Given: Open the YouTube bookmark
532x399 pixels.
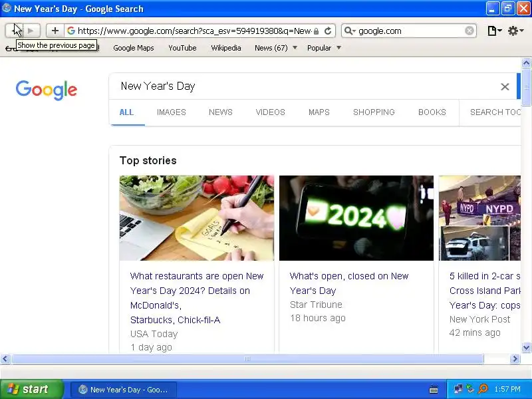Looking at the screenshot, I should click(182, 48).
